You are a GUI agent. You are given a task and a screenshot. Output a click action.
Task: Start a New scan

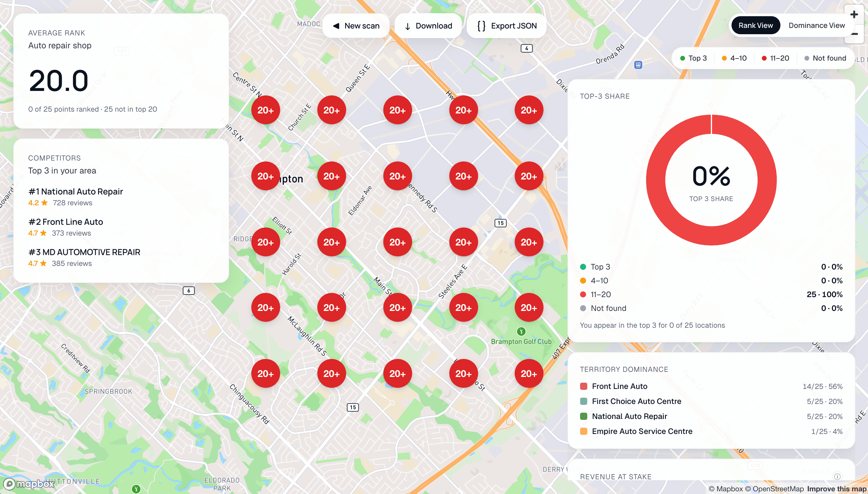(356, 26)
